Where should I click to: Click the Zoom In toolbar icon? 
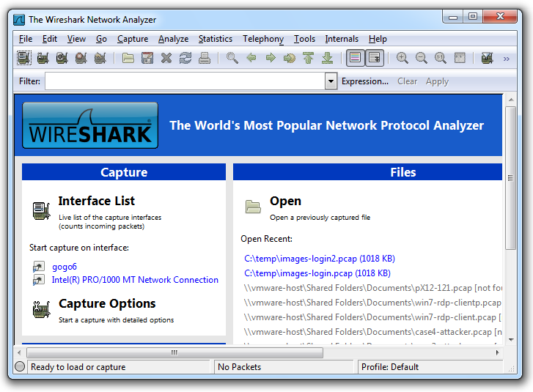(402, 58)
